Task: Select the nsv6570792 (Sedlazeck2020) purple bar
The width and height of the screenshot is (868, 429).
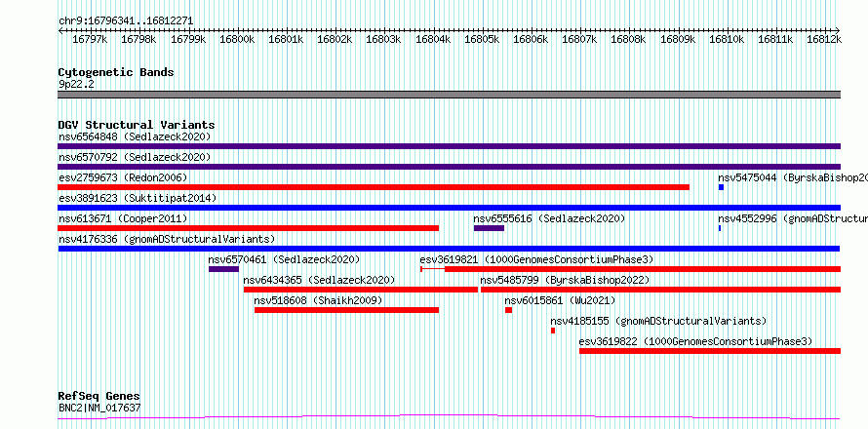Action: (449, 167)
